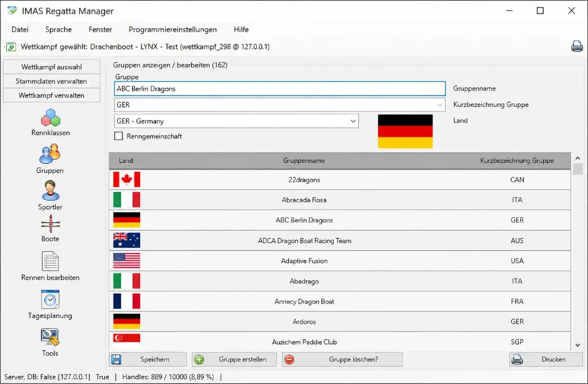Click the AUS abbreviation cell
The width and height of the screenshot is (588, 384).
[517, 241]
